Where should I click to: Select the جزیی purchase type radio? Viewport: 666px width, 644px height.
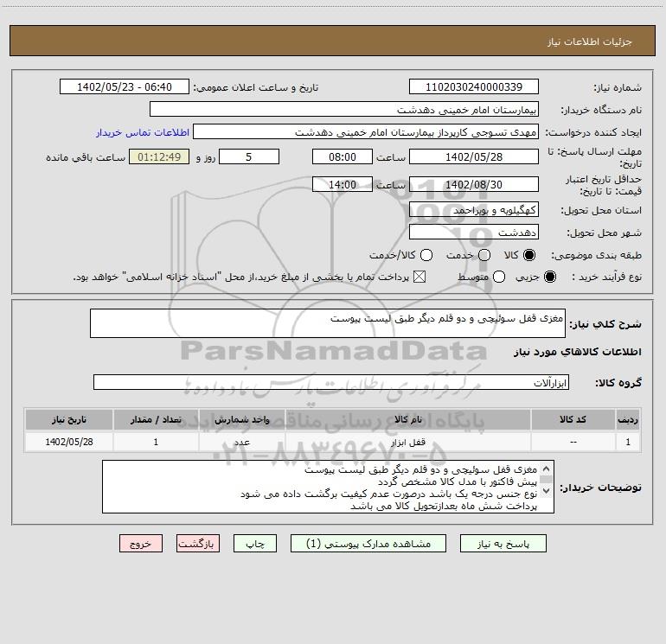[x=549, y=277]
